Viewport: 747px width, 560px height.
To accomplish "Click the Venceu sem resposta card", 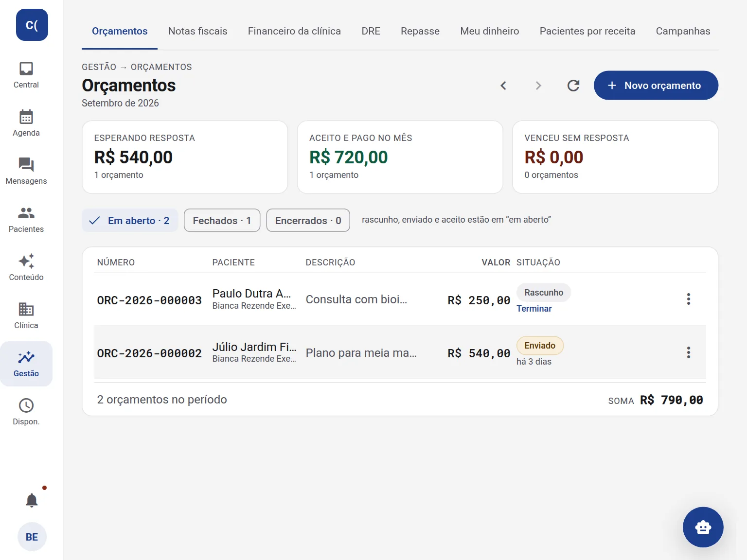I will point(615,157).
